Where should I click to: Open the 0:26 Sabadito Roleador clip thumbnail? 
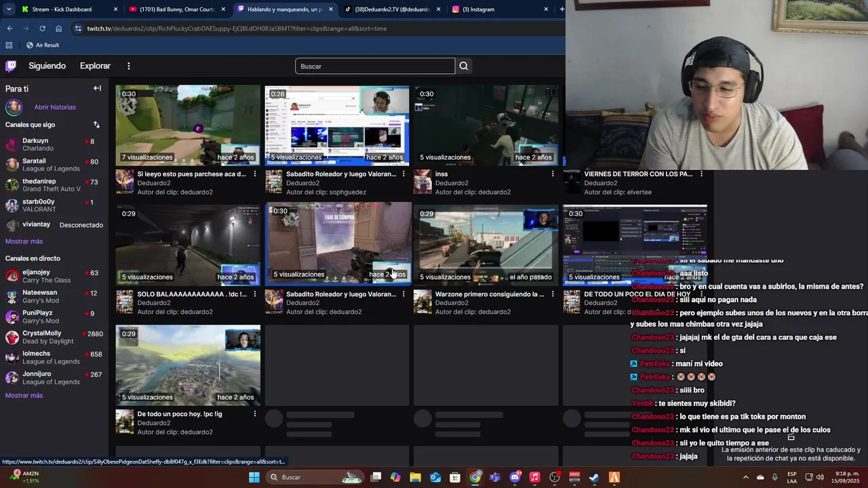[337, 125]
